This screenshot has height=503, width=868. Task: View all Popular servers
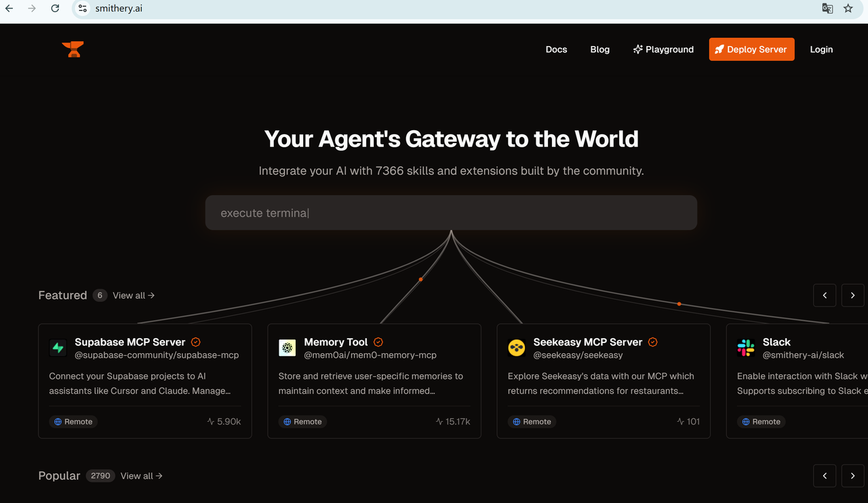142,476
